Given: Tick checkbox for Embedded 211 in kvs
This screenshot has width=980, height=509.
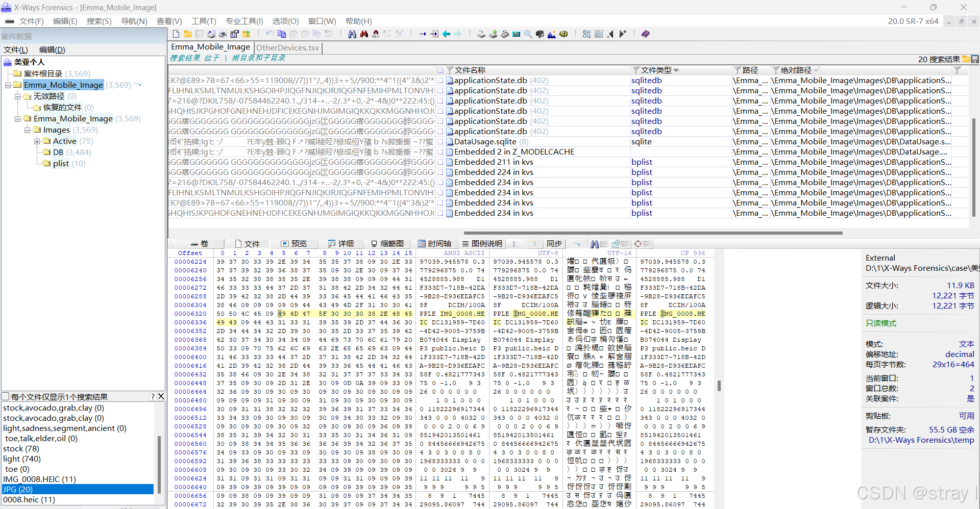Looking at the screenshot, I should pyautogui.click(x=440, y=162).
